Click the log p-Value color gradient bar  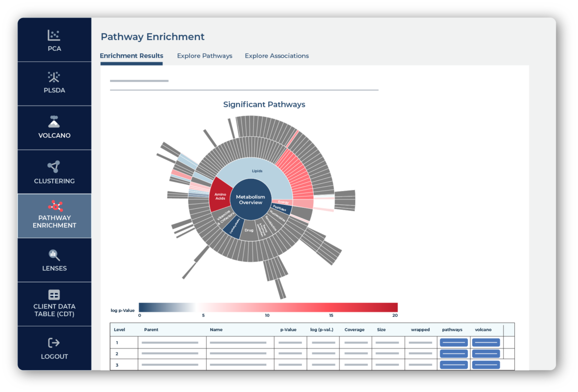(x=268, y=307)
